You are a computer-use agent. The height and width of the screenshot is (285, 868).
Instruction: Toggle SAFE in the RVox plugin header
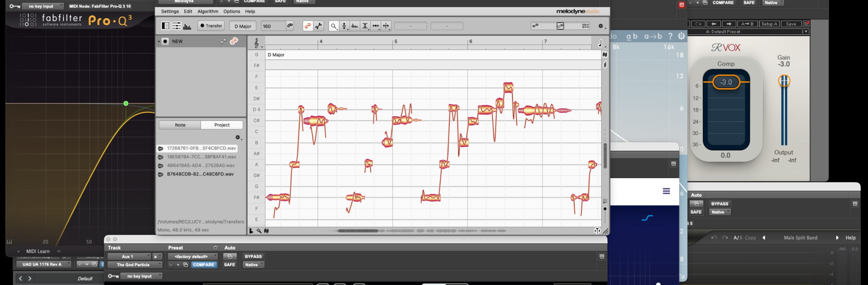[x=749, y=3]
